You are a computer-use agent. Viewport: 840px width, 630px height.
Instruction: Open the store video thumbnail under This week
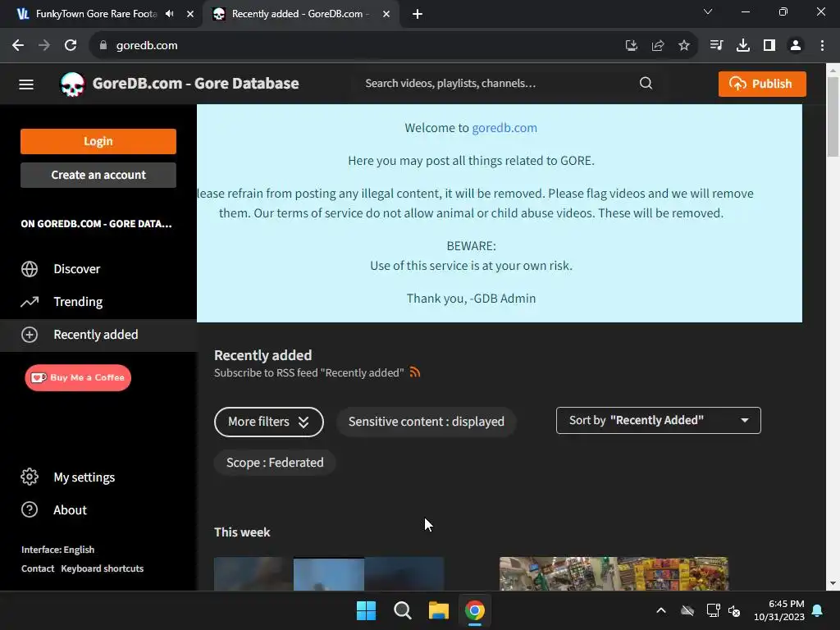tap(614, 573)
